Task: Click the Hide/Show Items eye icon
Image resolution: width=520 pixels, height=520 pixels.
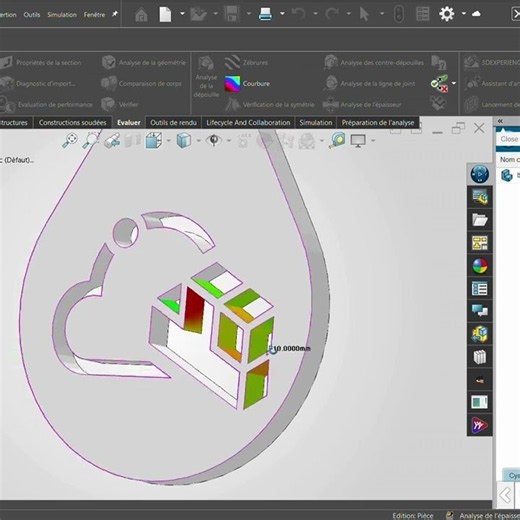Action: (214, 140)
